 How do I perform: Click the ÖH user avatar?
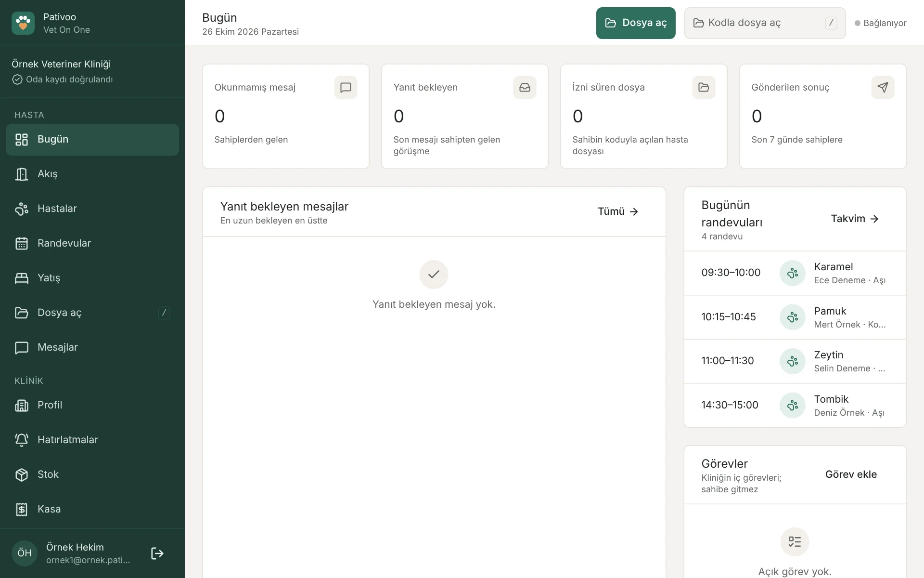[x=25, y=553]
